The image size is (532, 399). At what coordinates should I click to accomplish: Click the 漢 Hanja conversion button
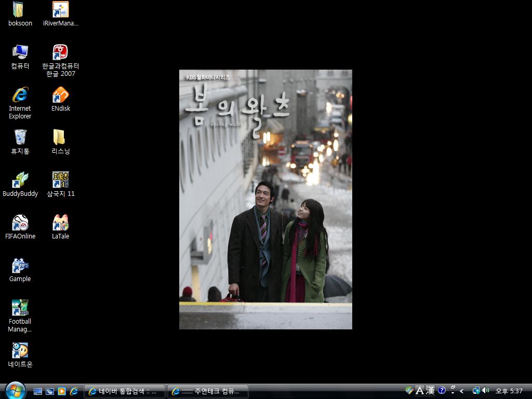pos(430,391)
